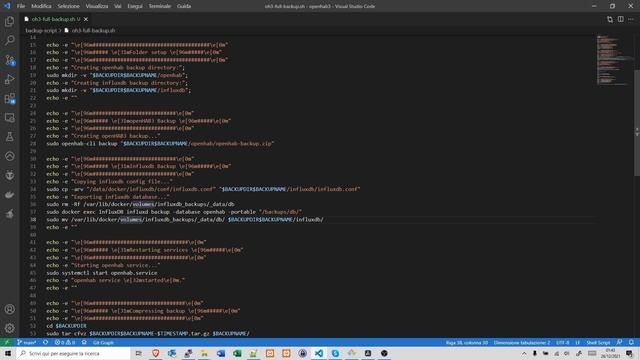
Task: Click the feedback icon in status bar
Action: click(x=620, y=342)
